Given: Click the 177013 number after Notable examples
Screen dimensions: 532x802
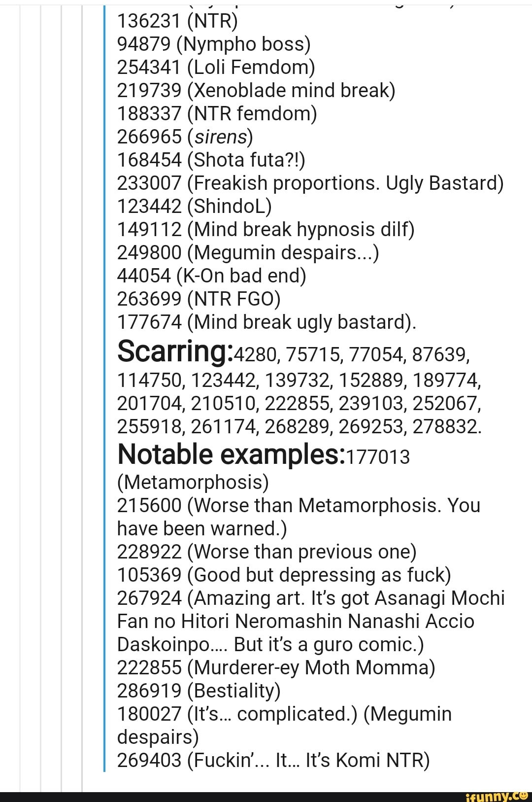Looking at the screenshot, I should [x=378, y=457].
